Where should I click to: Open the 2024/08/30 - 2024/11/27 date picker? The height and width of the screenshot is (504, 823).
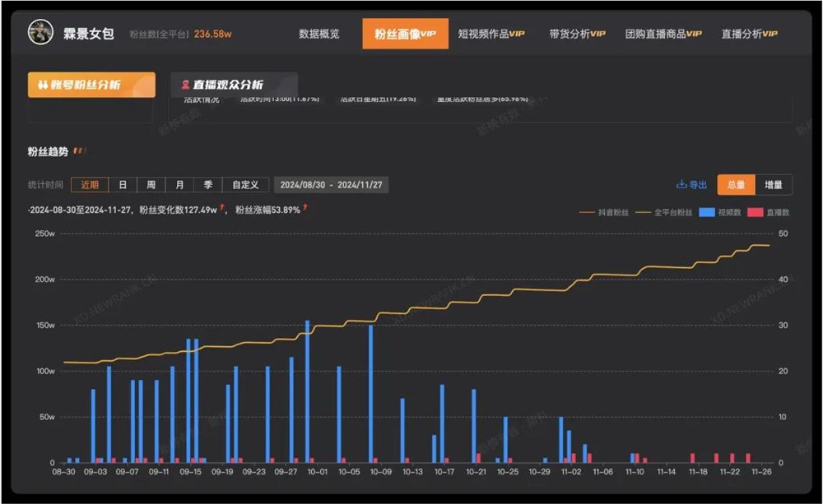(x=331, y=185)
